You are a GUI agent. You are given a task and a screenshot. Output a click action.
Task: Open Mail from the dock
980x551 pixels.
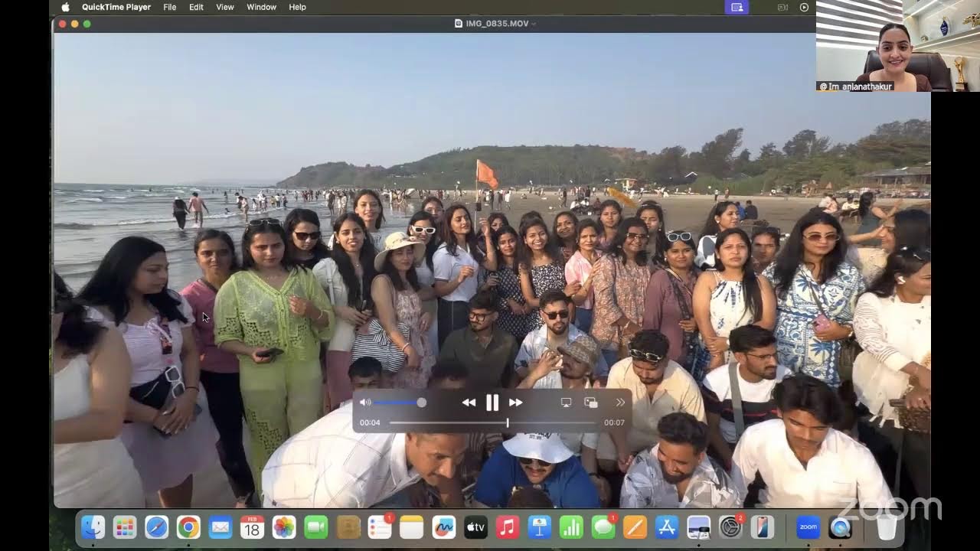pos(220,527)
